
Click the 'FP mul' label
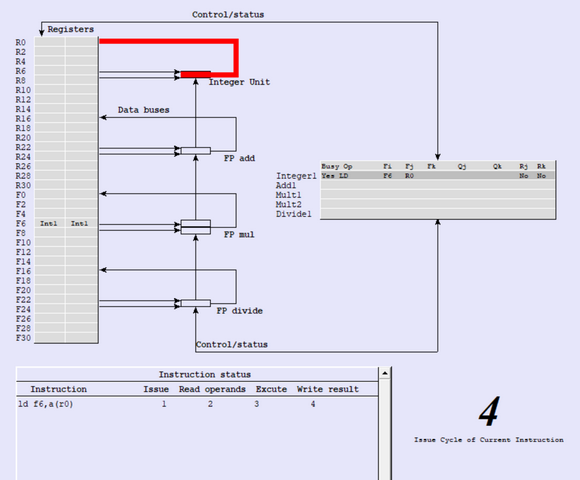click(x=239, y=234)
